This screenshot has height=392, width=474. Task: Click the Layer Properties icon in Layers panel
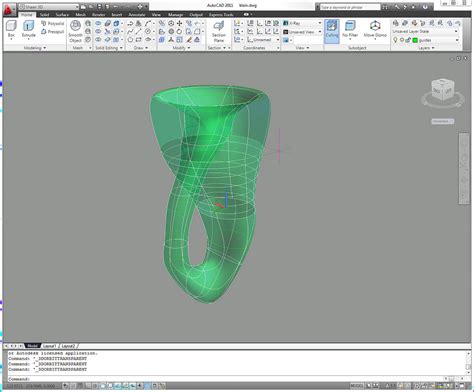(396, 23)
